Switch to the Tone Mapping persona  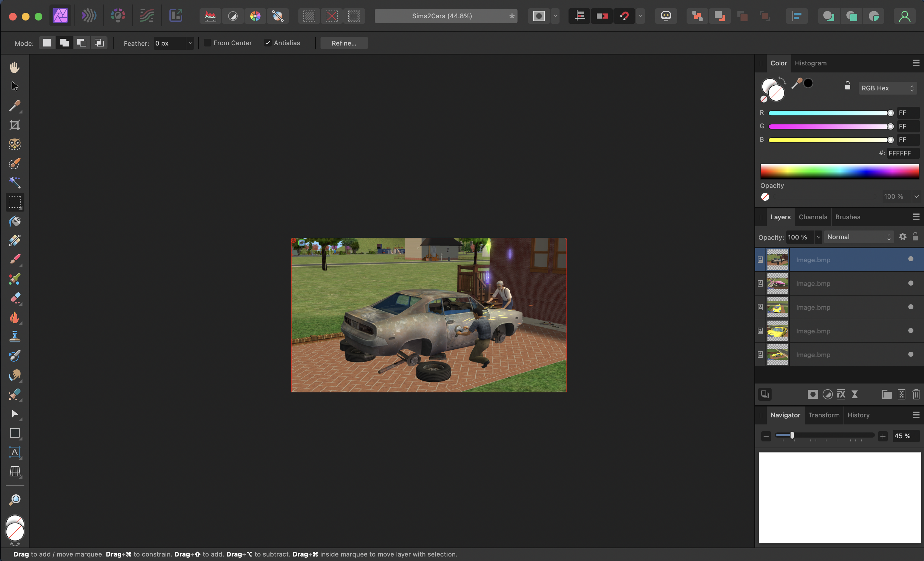147,16
